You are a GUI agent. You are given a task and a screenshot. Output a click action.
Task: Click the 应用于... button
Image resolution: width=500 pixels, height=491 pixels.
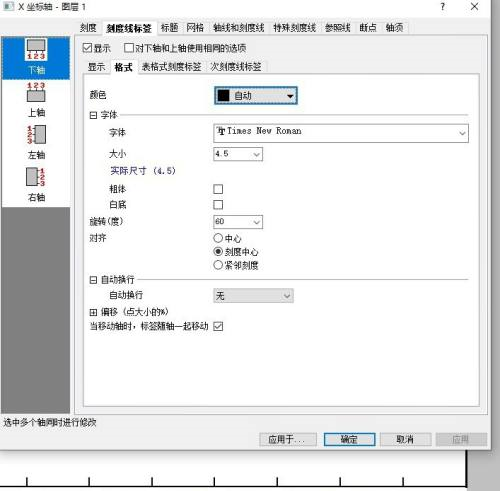pyautogui.click(x=288, y=439)
